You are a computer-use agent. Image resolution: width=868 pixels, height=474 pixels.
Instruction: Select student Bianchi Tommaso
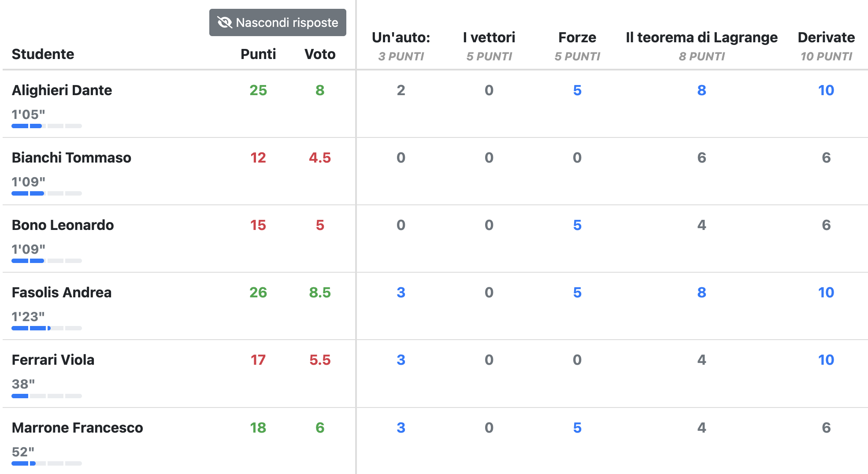pos(71,158)
